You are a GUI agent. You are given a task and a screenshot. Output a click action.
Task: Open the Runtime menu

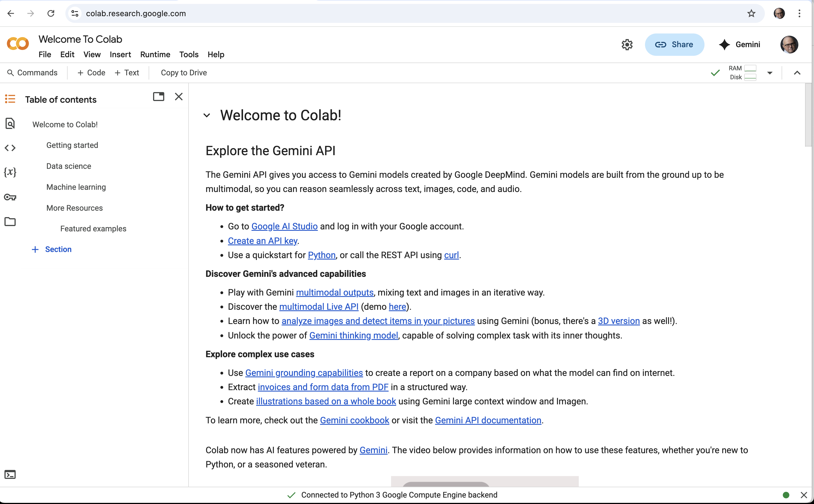[x=155, y=54]
